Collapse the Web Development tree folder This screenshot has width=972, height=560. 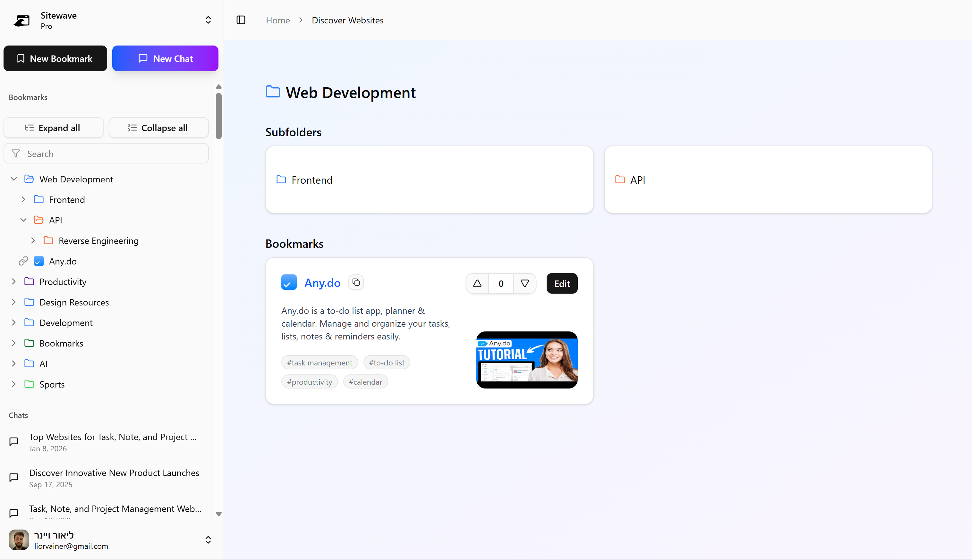tap(14, 179)
